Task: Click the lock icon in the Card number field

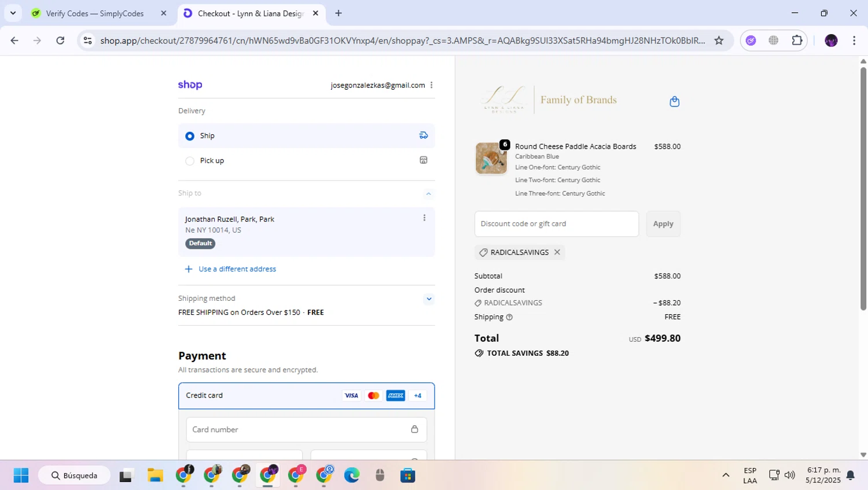Action: pos(414,429)
